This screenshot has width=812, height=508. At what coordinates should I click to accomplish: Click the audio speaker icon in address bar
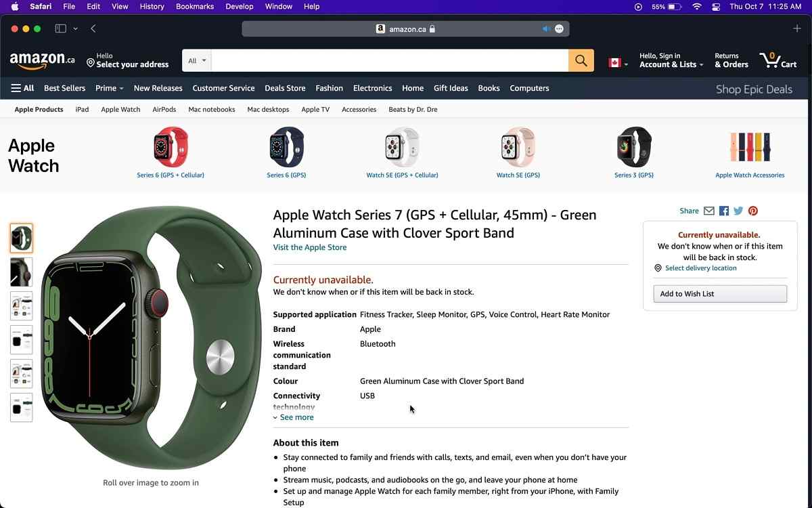click(x=546, y=28)
